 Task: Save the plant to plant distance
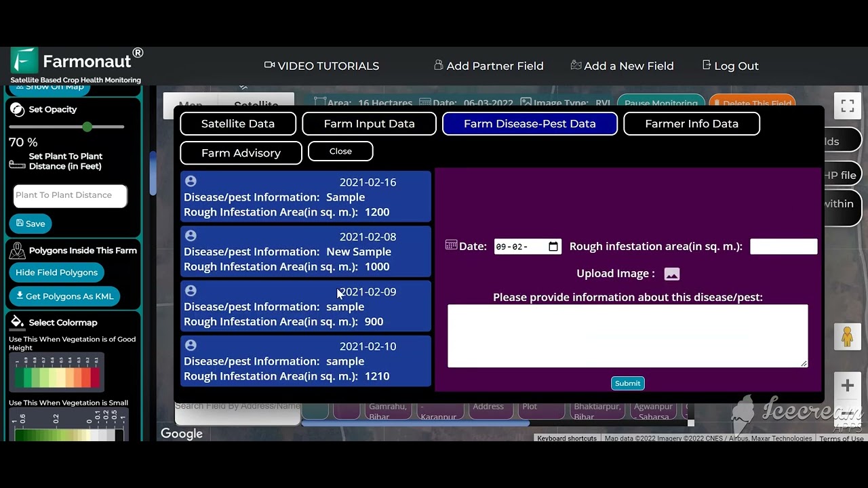coord(31,224)
